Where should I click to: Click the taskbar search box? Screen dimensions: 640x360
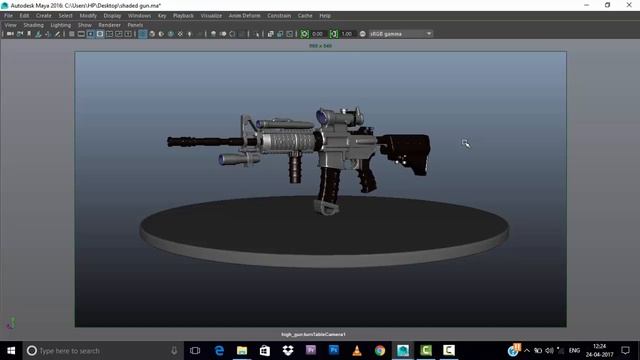coord(103,351)
